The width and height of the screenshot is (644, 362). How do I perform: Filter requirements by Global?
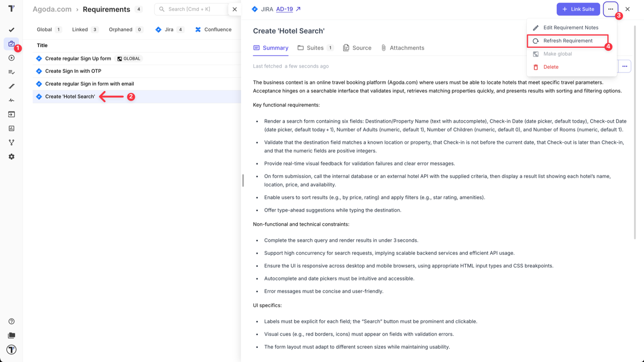[x=45, y=29]
